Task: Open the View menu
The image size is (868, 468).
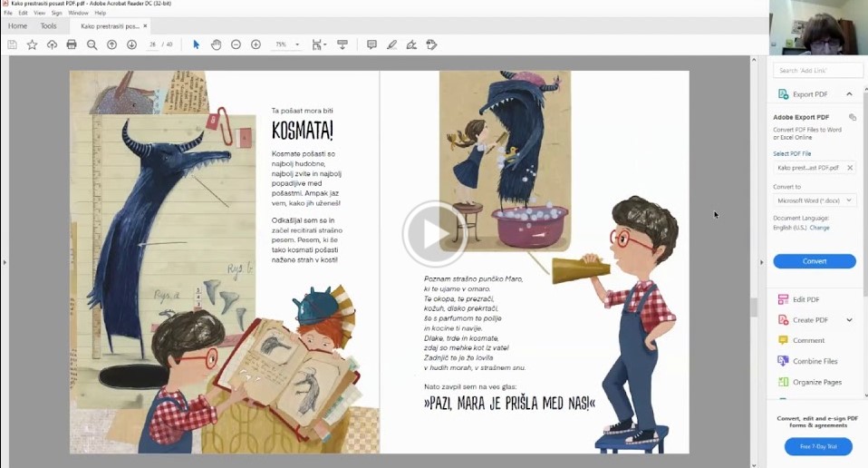Action: pos(40,13)
